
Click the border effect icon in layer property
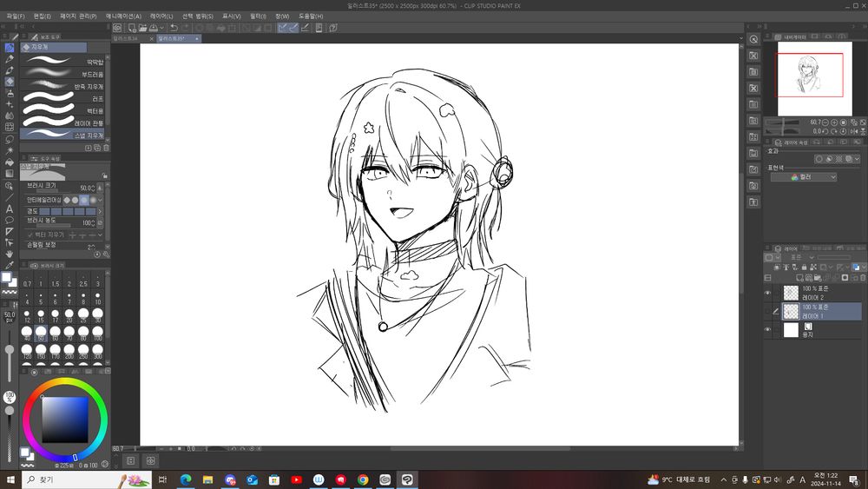click(x=819, y=159)
